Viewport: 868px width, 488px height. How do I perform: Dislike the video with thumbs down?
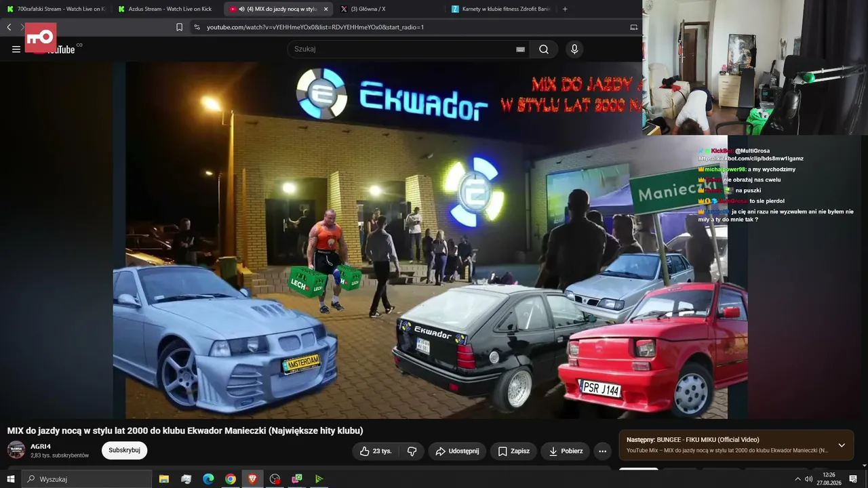coord(412,451)
